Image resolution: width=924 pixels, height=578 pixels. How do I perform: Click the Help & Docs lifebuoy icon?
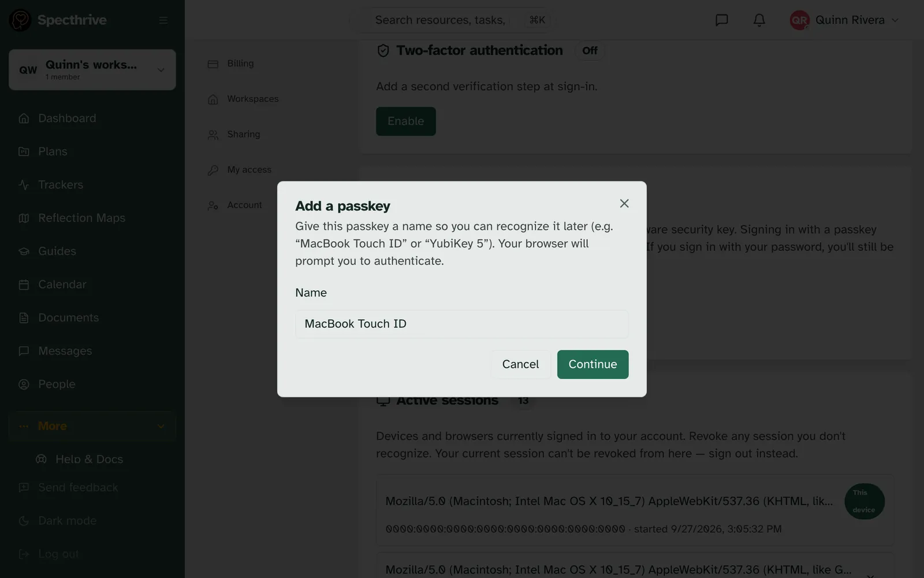pos(41,459)
